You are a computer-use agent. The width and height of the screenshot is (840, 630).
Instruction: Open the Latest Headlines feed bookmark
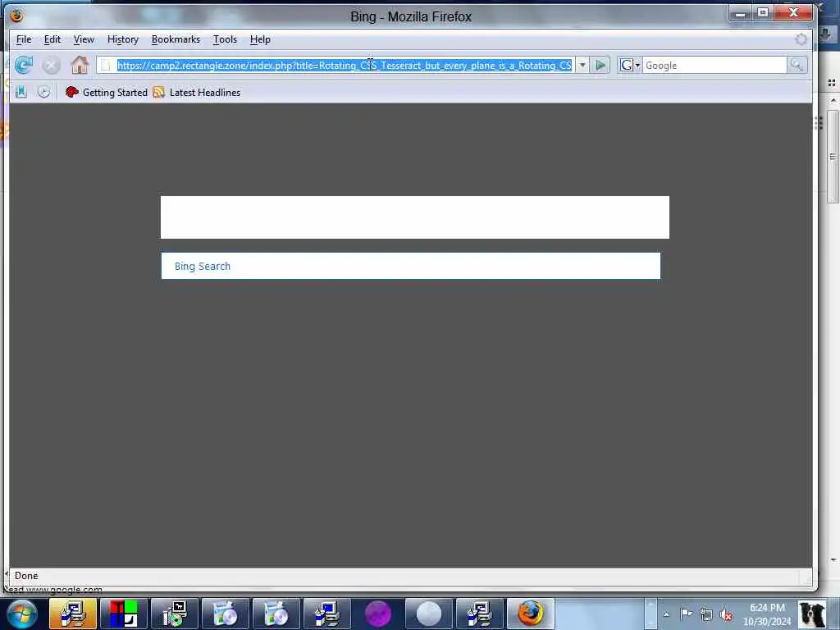[x=197, y=93]
